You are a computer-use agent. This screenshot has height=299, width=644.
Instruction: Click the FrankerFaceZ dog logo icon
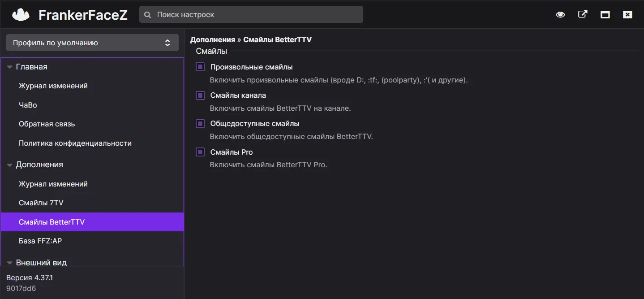pos(21,15)
